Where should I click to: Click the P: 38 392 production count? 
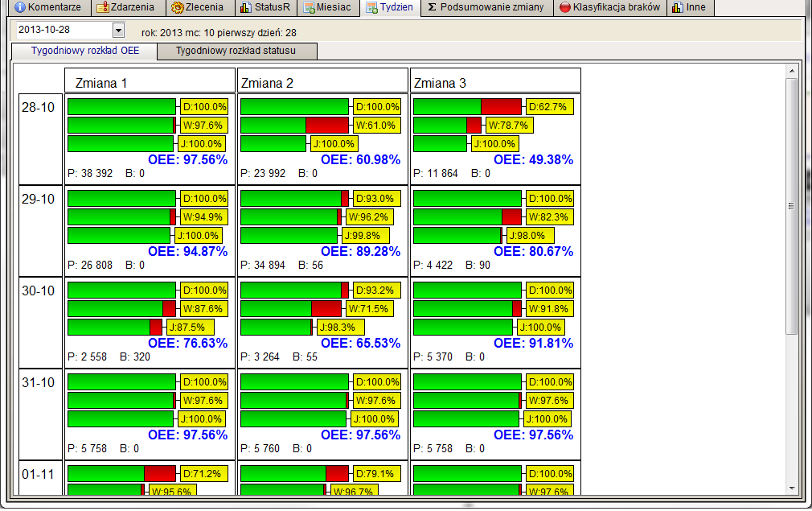click(x=90, y=174)
